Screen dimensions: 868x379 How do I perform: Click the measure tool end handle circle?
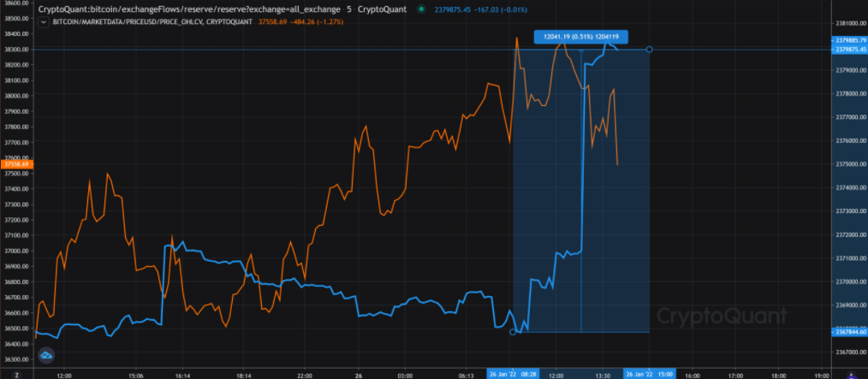click(x=650, y=50)
